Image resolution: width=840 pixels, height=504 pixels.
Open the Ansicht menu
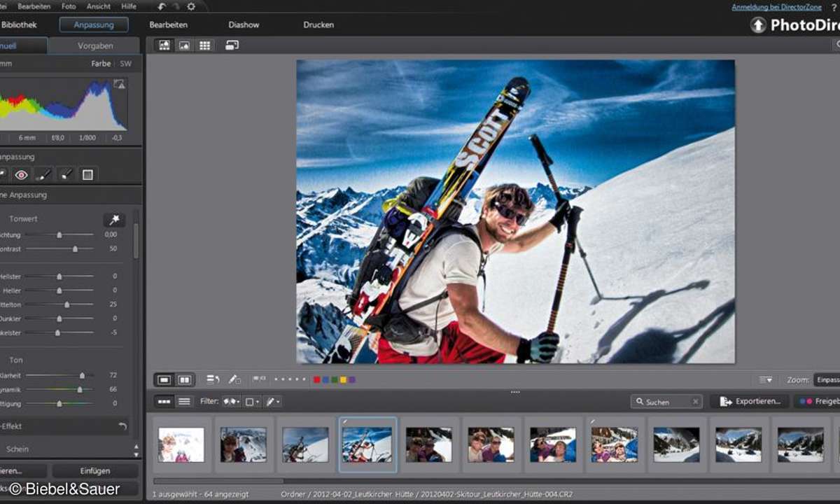pos(98,6)
